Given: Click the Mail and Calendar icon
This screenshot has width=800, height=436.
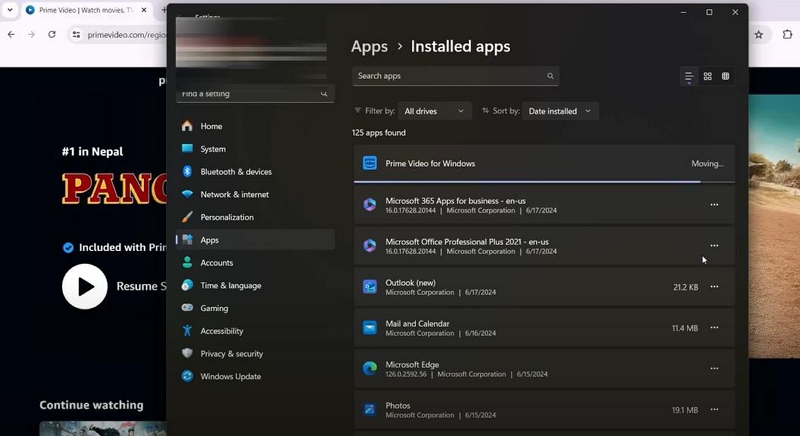Looking at the screenshot, I should (369, 327).
